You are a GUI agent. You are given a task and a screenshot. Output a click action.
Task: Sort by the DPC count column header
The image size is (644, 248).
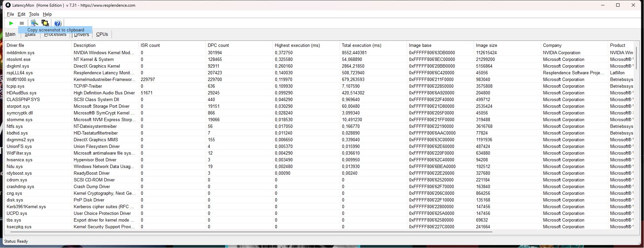[239, 45]
